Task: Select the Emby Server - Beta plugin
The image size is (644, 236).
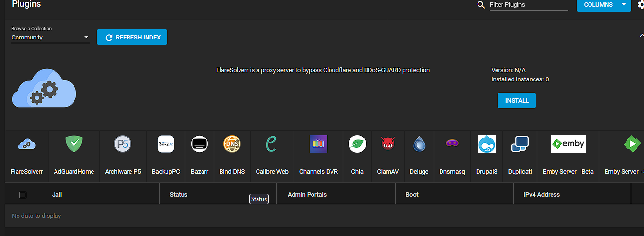Action: click(x=568, y=144)
